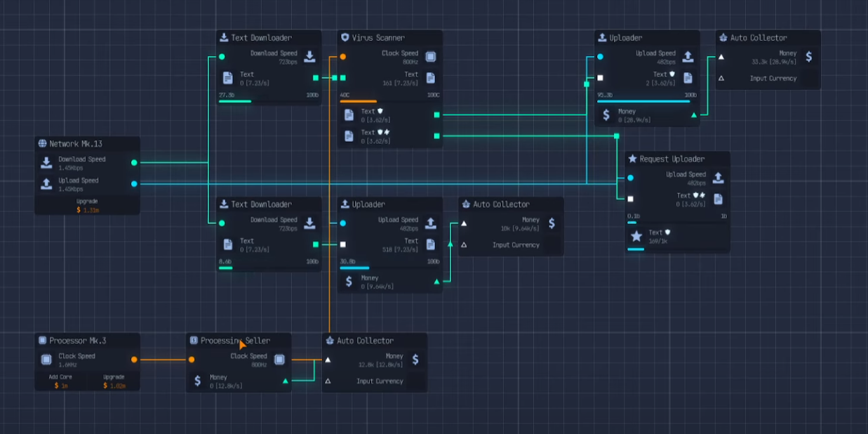This screenshot has height=434, width=868.
Task: Click the top Text Downloader download speed icon
Action: click(309, 57)
